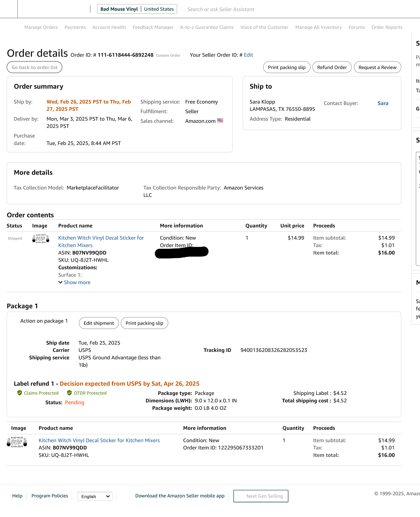Click Next Gen Selling button in footer
420x517 pixels.
(x=261, y=496)
